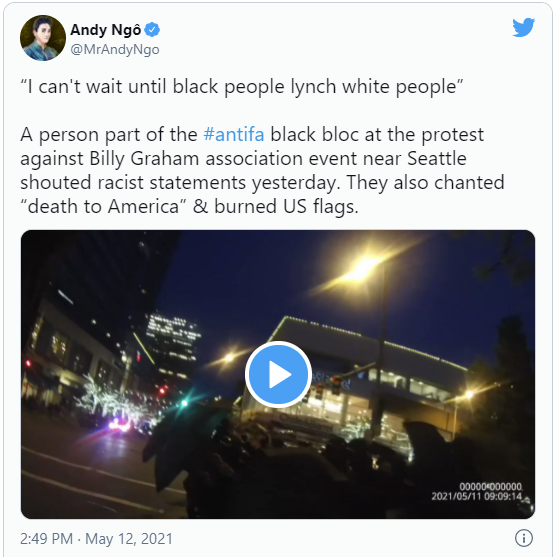Open the 2:49 PM tweet timestamp
The height and width of the screenshot is (557, 555).
pos(46,539)
